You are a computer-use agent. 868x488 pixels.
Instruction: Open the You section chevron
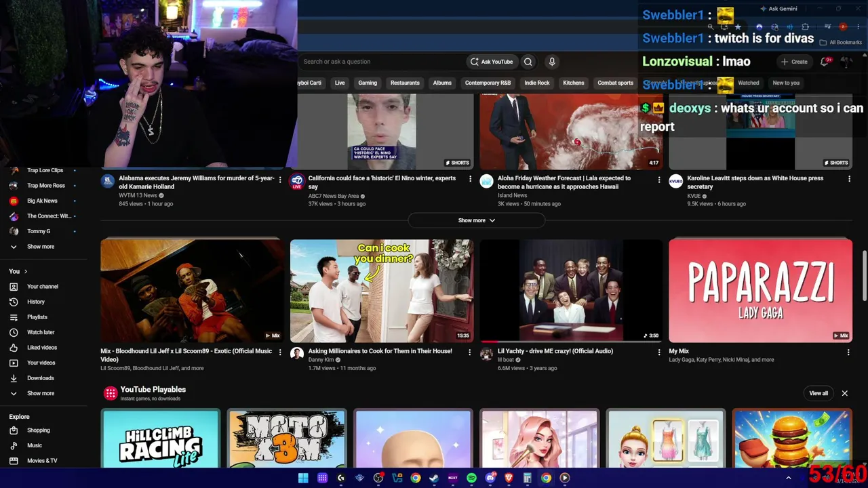pyautogui.click(x=26, y=271)
